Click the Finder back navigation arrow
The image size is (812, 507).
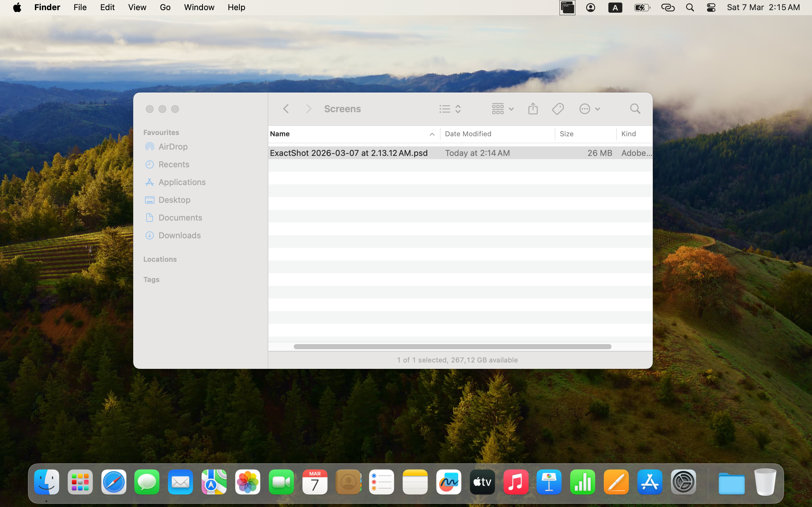coord(286,109)
